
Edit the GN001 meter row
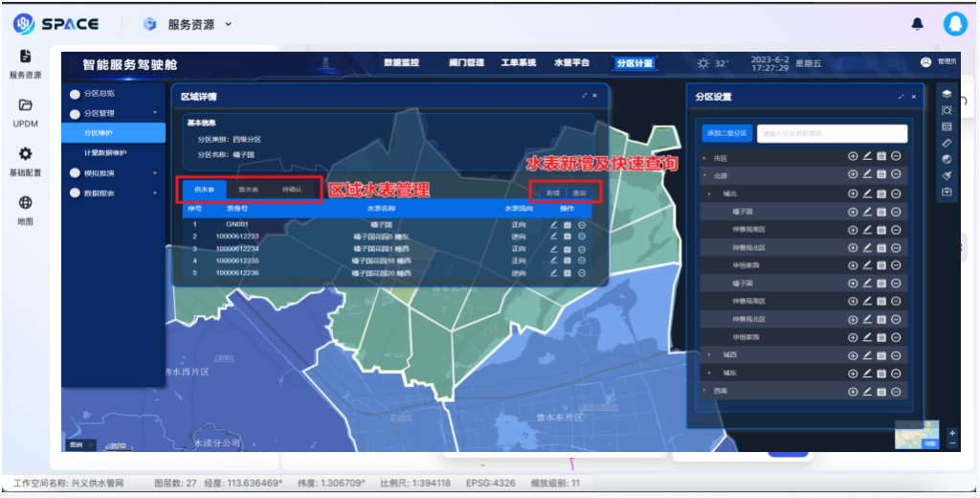tap(554, 225)
